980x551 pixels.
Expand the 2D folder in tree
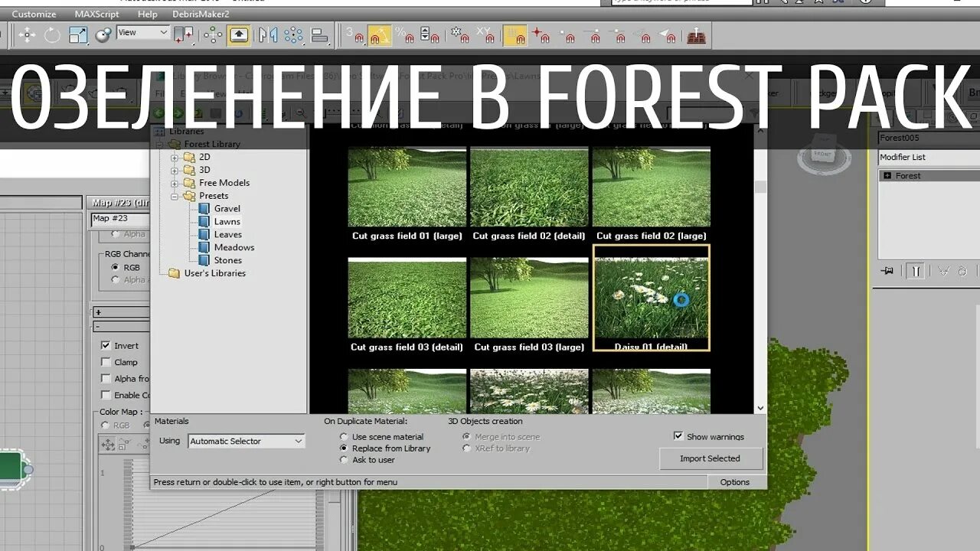(175, 157)
